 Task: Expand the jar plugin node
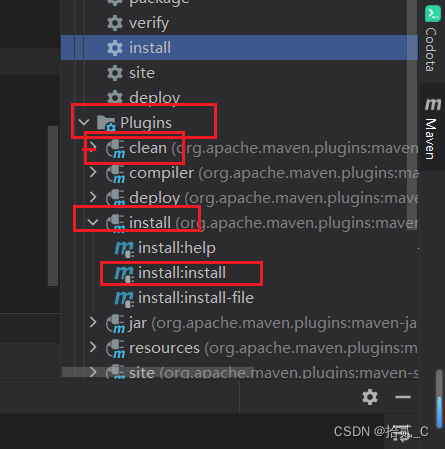[x=93, y=322]
